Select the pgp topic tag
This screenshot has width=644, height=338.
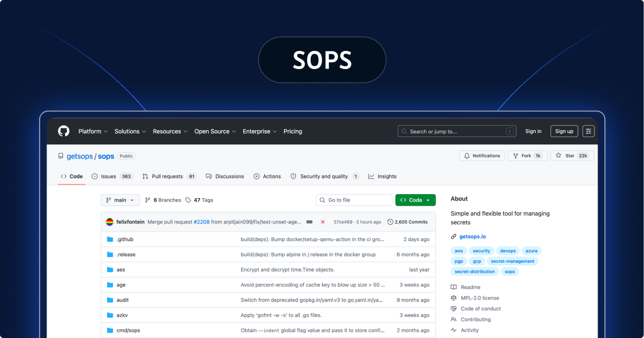point(459,262)
